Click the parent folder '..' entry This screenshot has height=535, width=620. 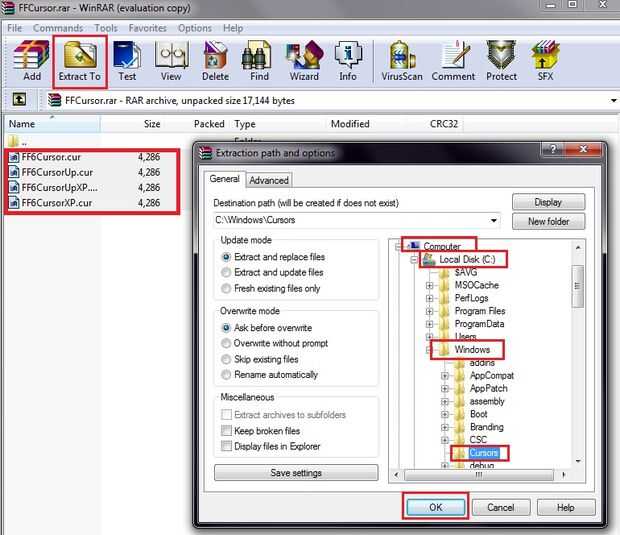click(17, 142)
